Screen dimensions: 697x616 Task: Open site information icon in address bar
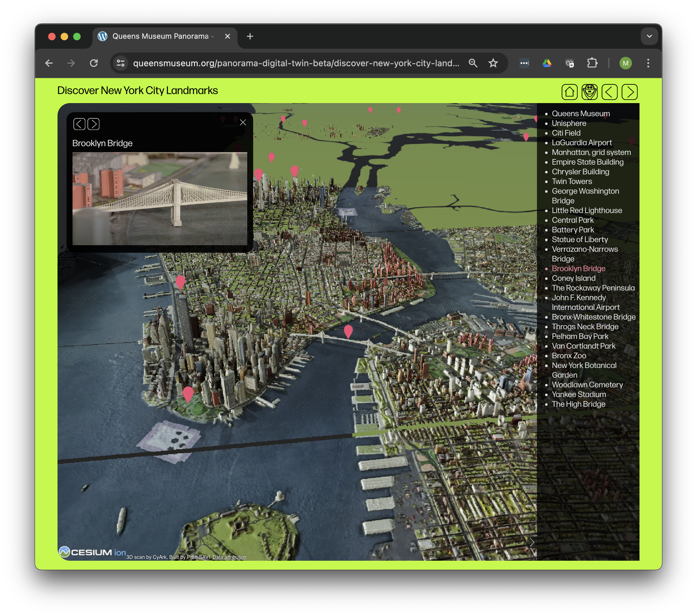point(121,63)
